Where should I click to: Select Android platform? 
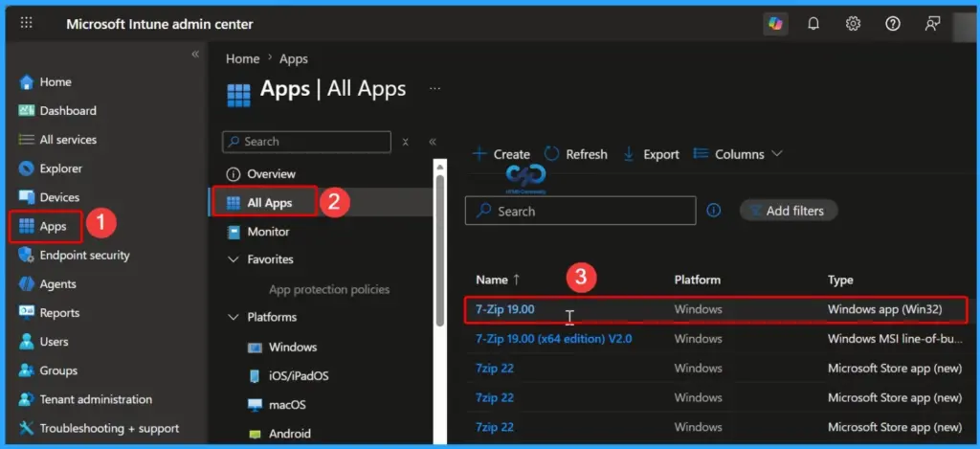pos(279,434)
